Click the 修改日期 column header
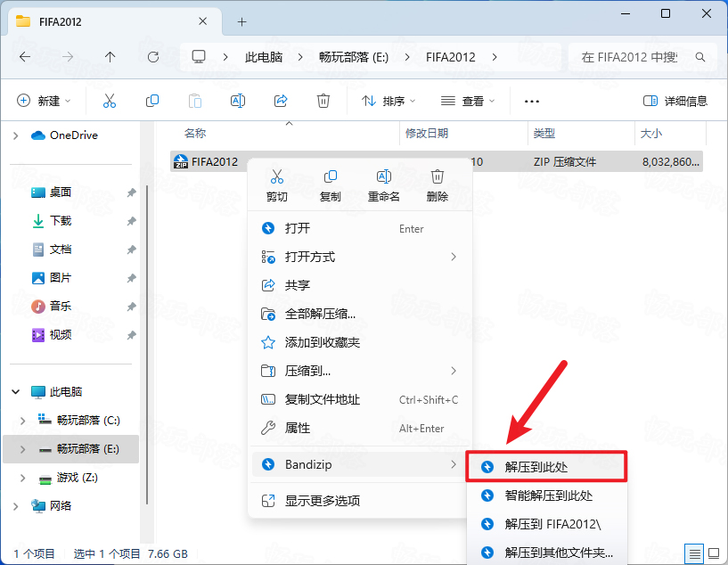Screen dimensions: 728x565 [x=427, y=134]
